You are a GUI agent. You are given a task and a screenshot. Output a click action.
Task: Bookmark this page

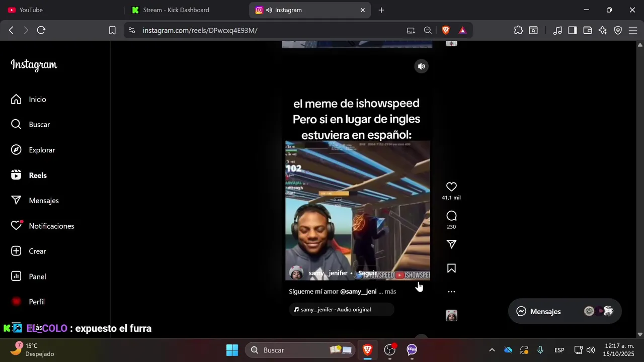point(112,30)
